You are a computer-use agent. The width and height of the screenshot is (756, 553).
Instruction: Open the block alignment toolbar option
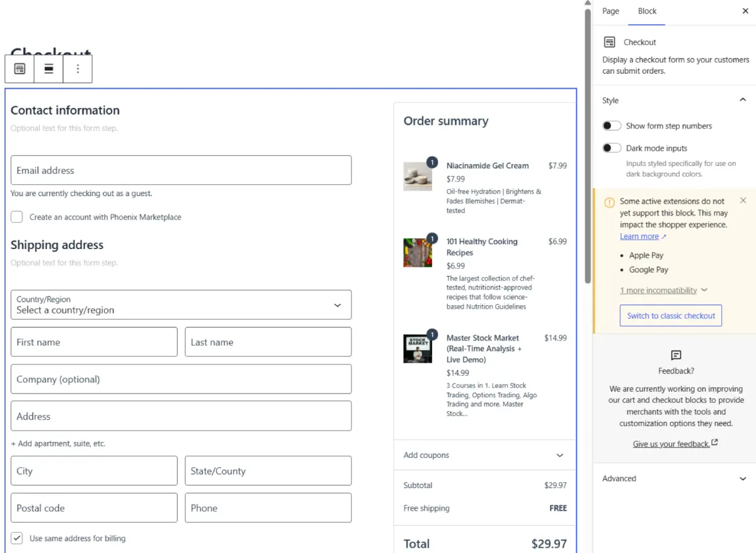[x=49, y=69]
